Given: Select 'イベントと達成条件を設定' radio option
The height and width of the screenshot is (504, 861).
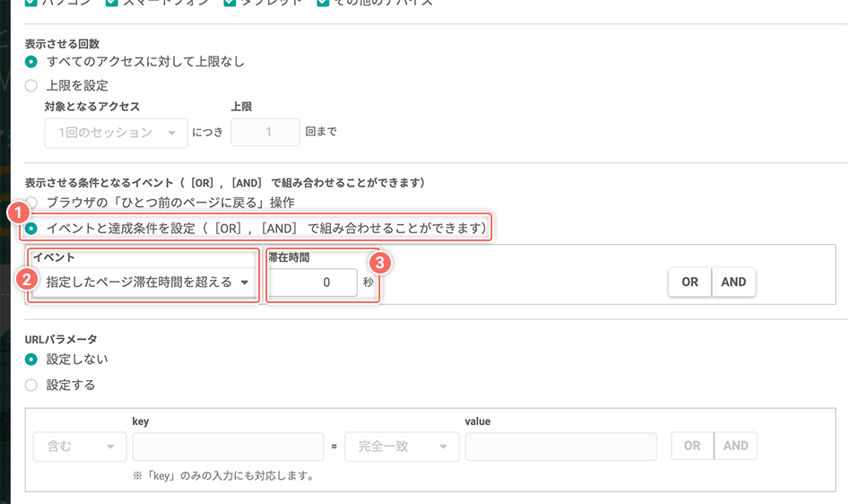Looking at the screenshot, I should tap(31, 228).
